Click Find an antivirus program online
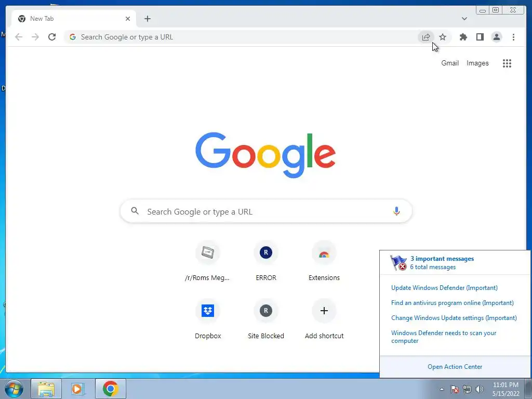The image size is (532, 399). [453, 303]
